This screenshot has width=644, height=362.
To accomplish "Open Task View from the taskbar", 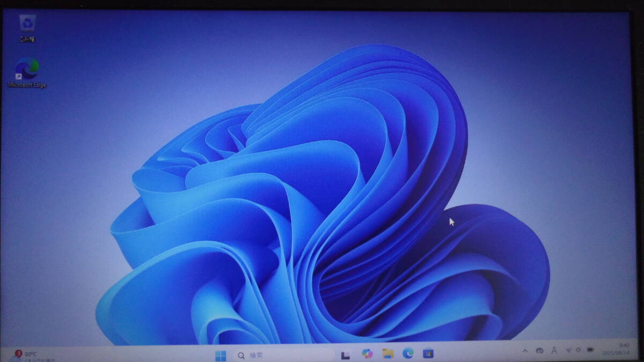I will [346, 354].
